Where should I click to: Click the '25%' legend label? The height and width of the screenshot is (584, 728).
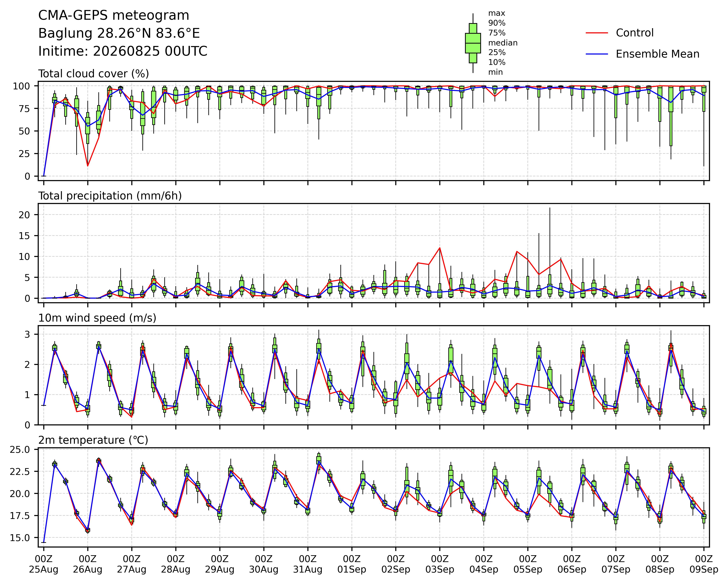click(x=497, y=53)
